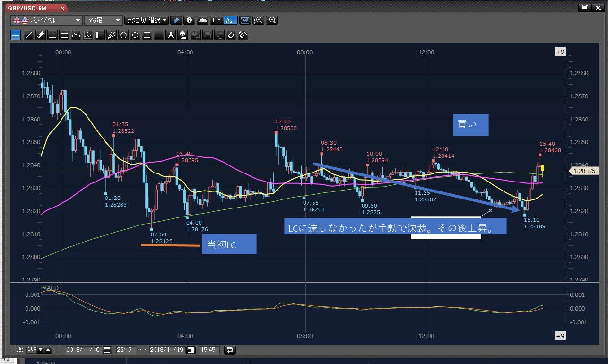
Task: Zoom in the chart
Action: click(x=272, y=20)
